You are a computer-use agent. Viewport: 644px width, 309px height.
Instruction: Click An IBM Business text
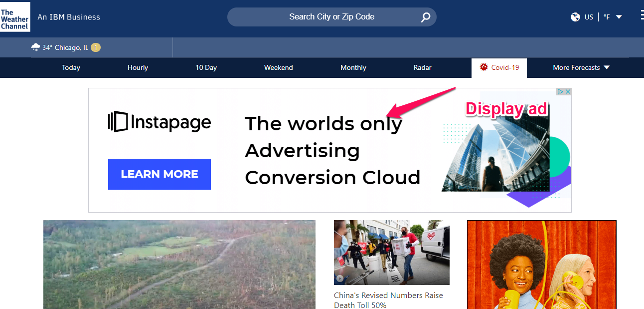tap(69, 17)
